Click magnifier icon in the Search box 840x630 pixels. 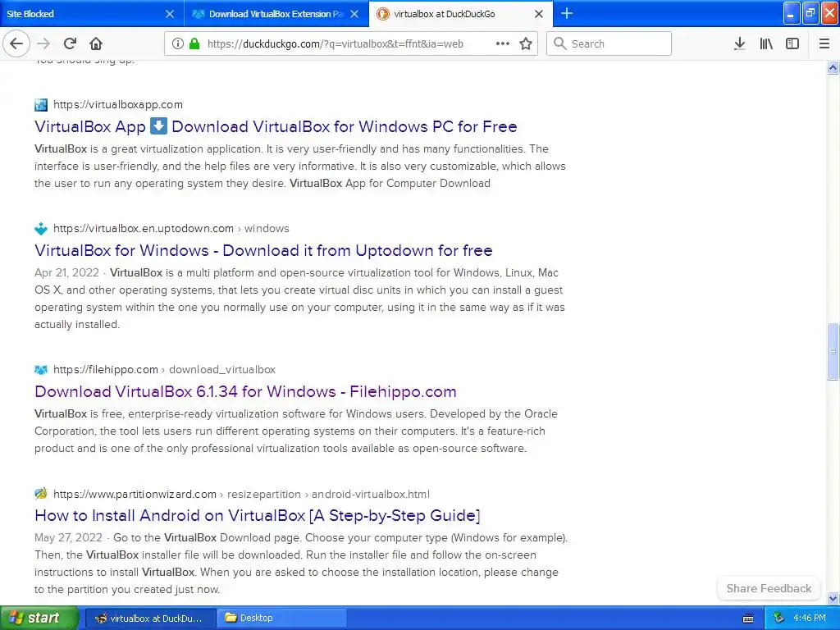tap(559, 43)
